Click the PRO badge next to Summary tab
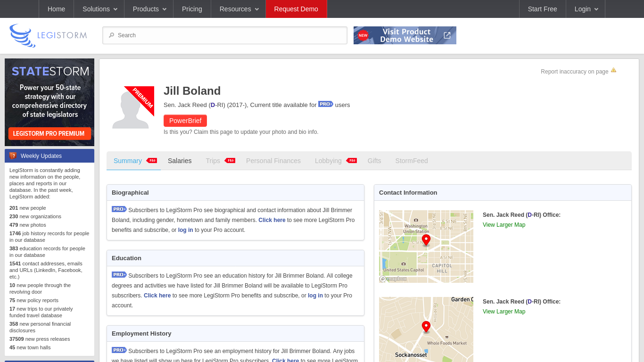 151,161
